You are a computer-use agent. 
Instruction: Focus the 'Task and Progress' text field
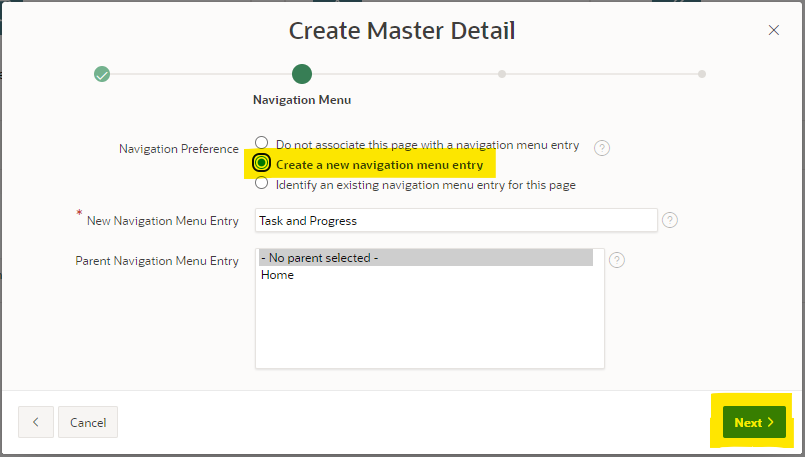tap(456, 220)
